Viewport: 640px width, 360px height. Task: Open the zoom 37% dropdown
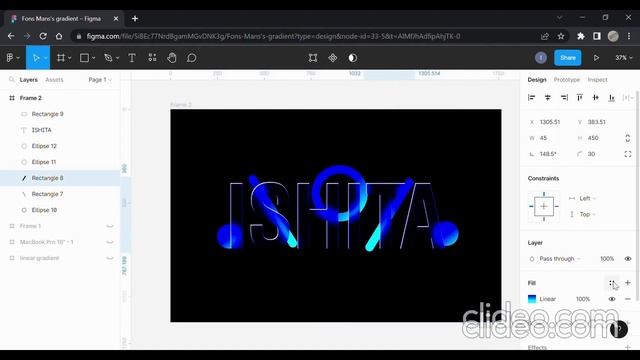click(624, 58)
